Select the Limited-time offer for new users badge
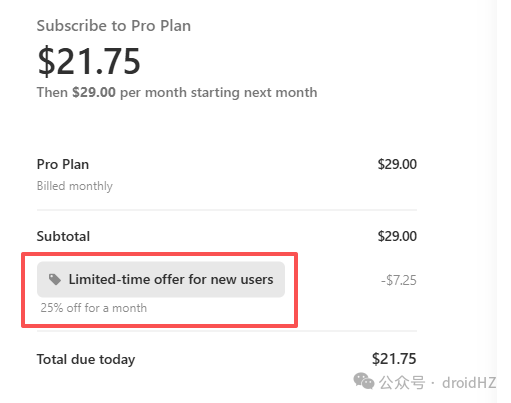Viewport: 511px width, 403px height. point(161,279)
